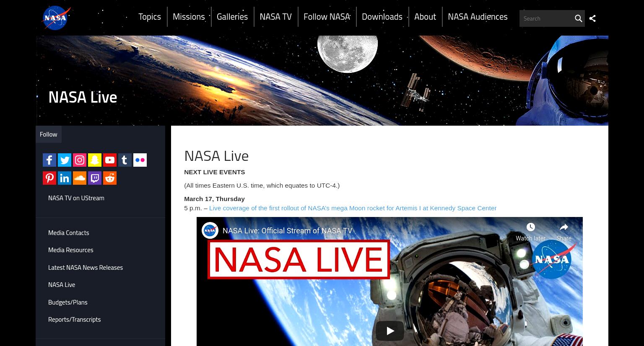644x346 pixels.
Task: Open NASA's Tumblr icon
Action: pos(125,160)
